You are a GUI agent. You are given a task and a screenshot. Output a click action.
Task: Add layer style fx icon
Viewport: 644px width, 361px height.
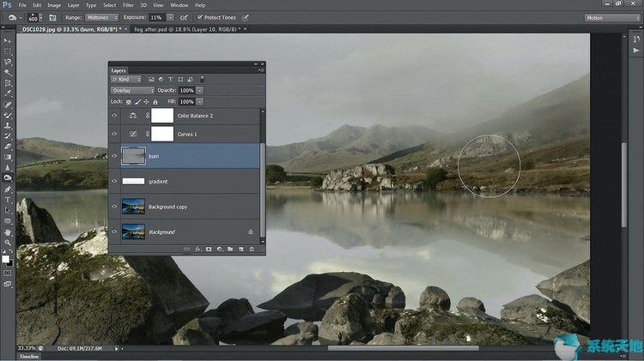(x=198, y=249)
